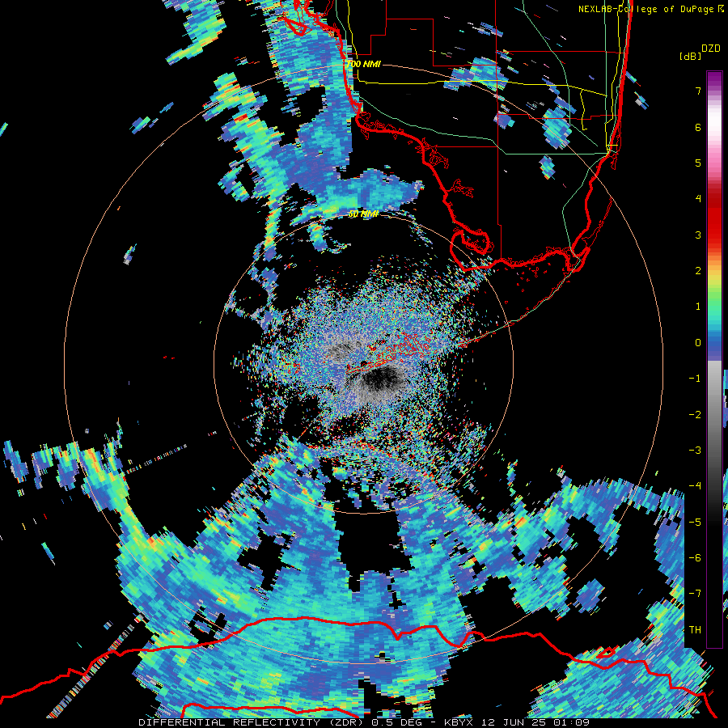
Task: Click the DZD label above the color scale
Action: [711, 49]
